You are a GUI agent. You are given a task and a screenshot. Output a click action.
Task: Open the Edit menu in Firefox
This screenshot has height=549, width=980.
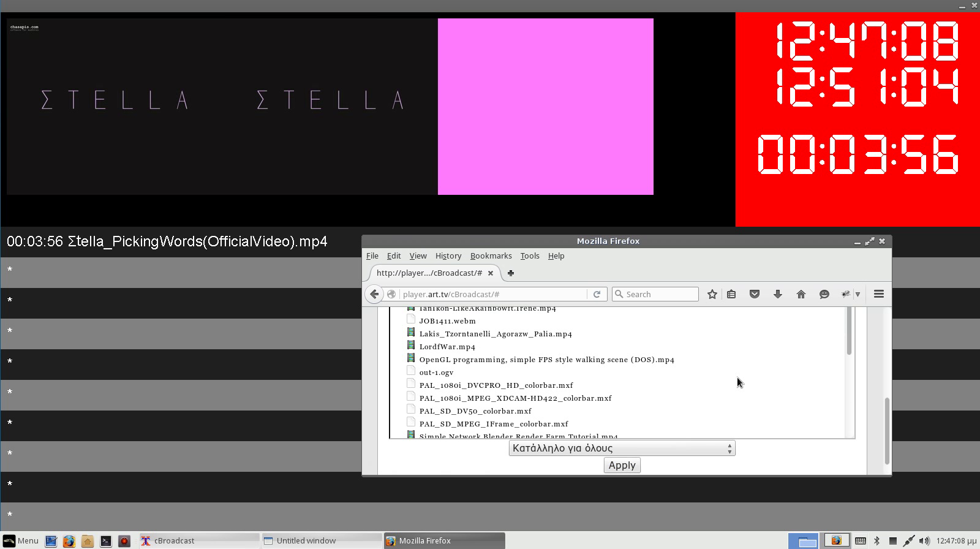pos(394,256)
